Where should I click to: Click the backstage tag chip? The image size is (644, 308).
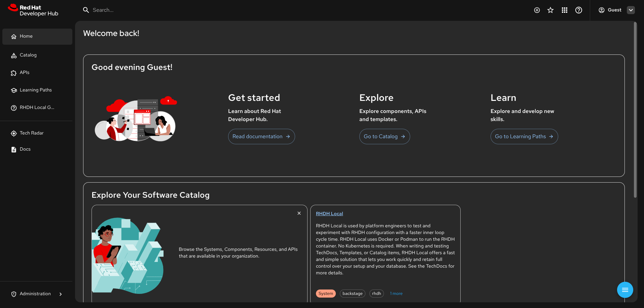353,294
